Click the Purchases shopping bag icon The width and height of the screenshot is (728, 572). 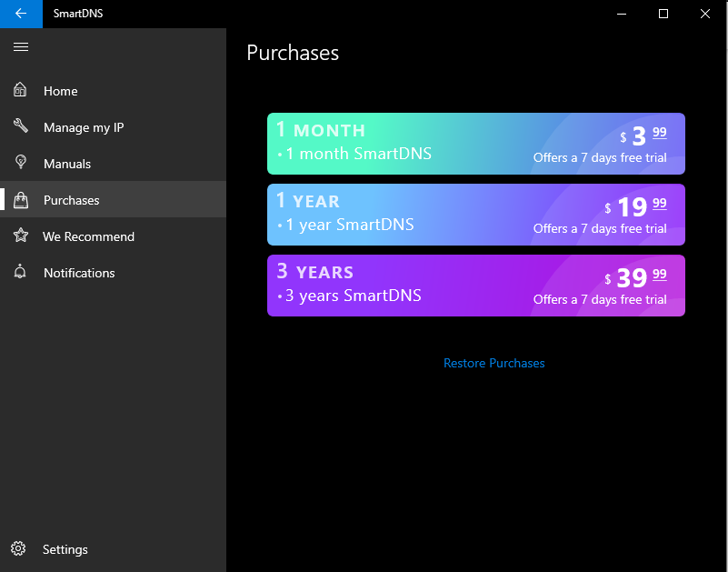pos(21,200)
